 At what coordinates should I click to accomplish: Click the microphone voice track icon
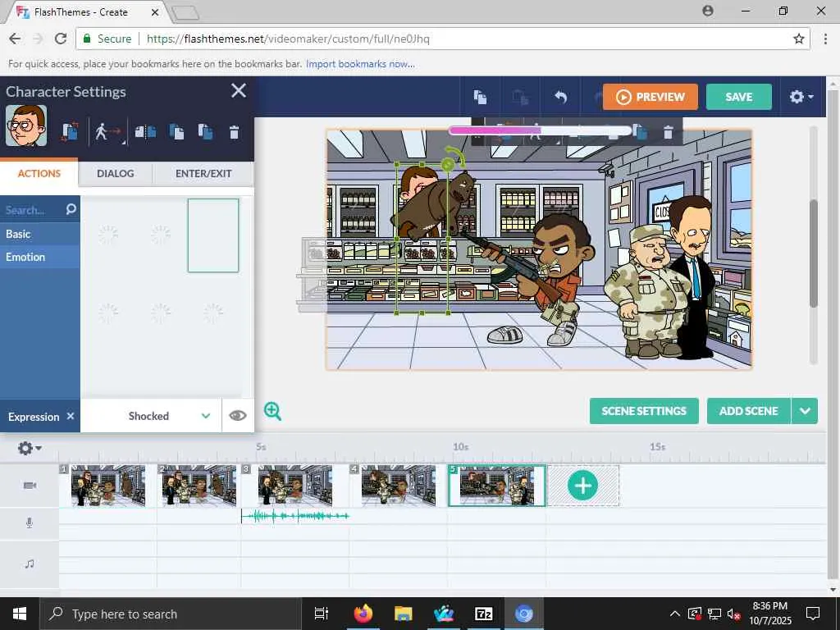tap(30, 523)
